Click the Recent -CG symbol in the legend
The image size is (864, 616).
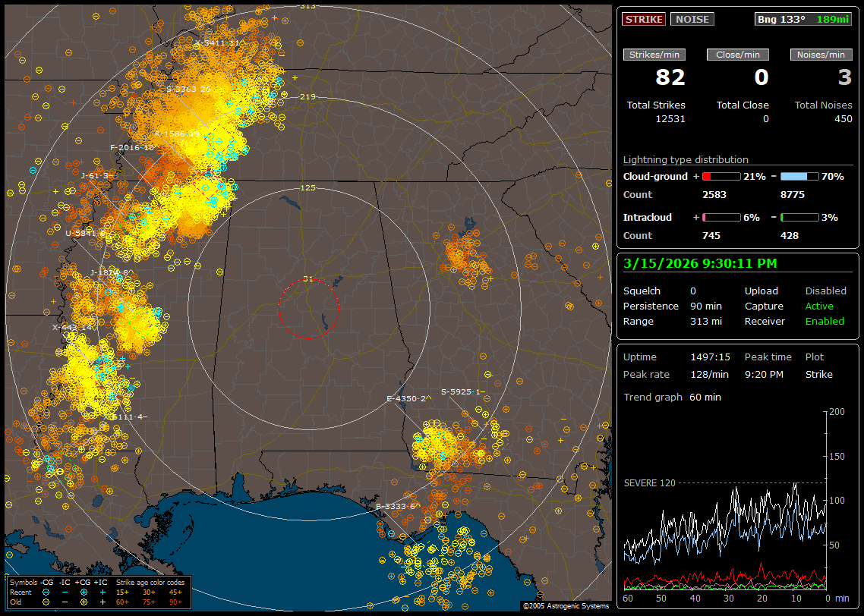[46, 592]
